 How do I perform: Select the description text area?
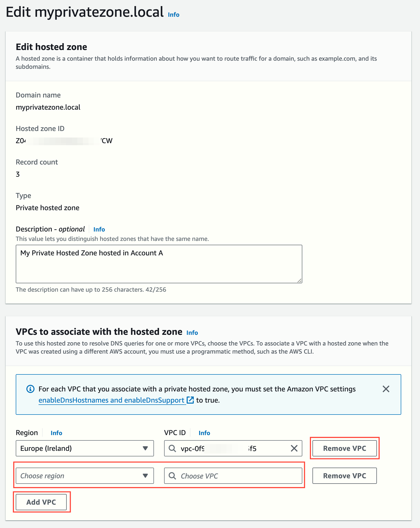159,264
